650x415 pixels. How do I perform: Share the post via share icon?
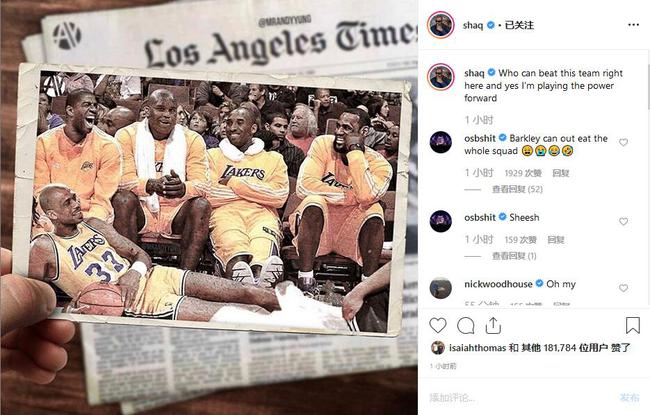[493, 326]
